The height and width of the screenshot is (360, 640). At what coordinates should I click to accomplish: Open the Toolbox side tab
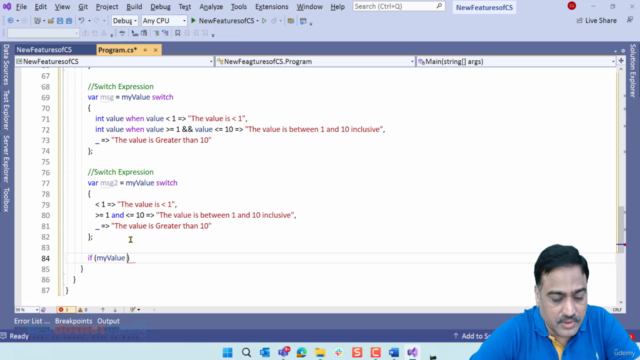[6, 200]
